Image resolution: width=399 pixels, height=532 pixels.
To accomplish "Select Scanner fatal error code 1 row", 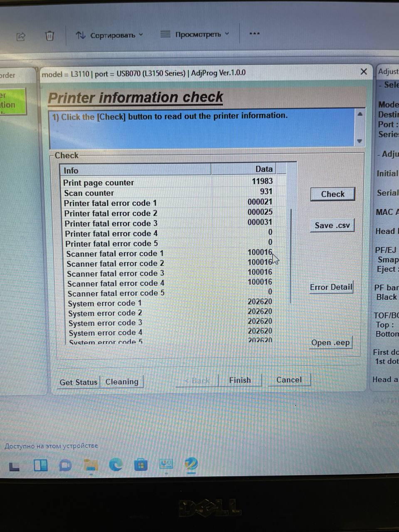I will point(175,253).
